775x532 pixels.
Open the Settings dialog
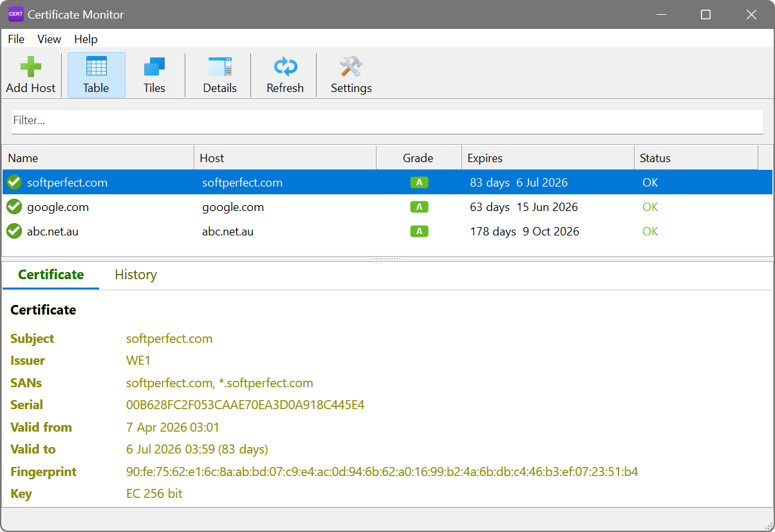pos(351,74)
